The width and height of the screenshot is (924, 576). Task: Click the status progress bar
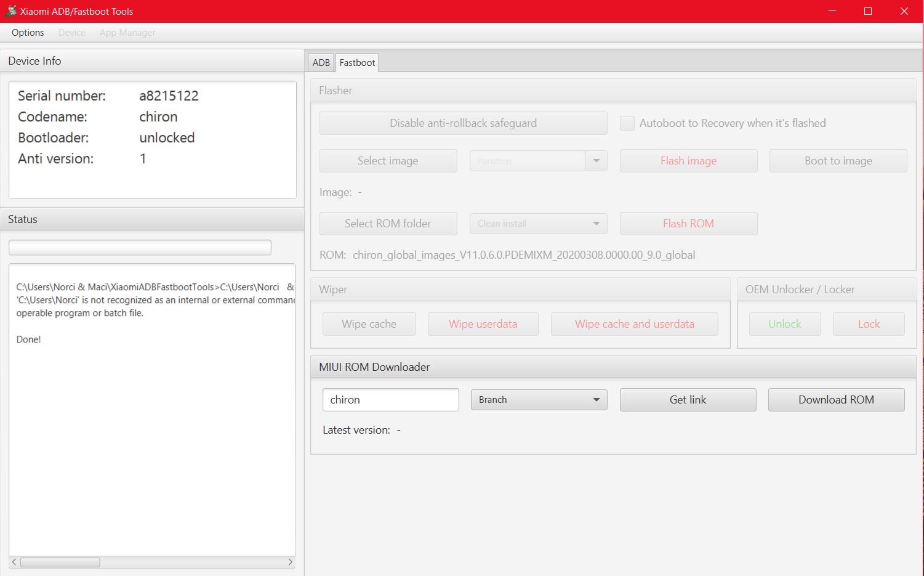tap(140, 247)
